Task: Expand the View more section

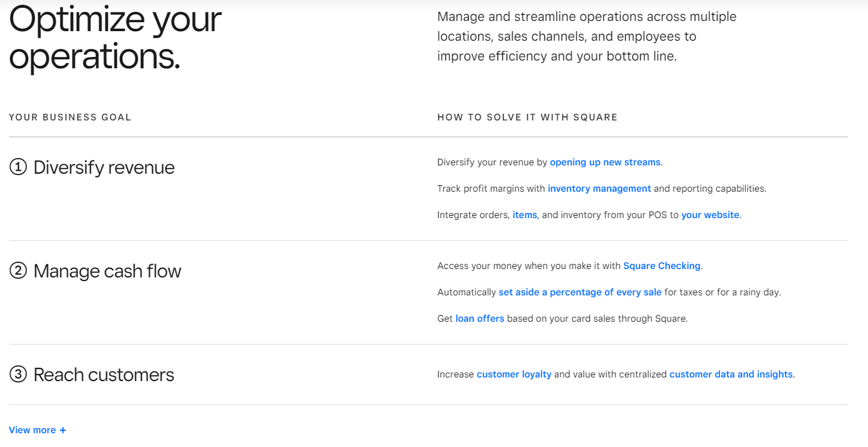Action: pyautogui.click(x=37, y=430)
